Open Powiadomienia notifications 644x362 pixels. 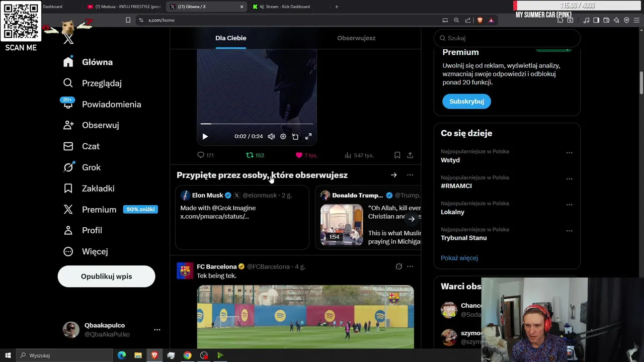pos(102,104)
